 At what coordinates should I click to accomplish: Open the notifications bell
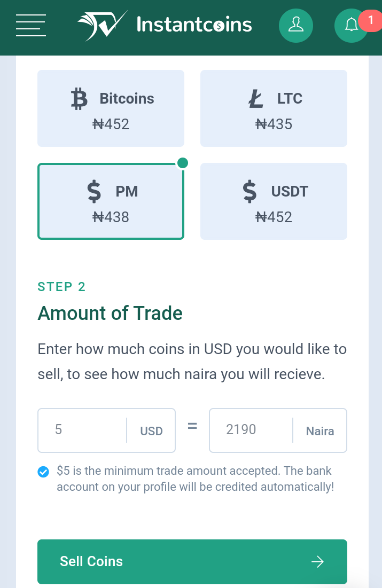(350, 25)
